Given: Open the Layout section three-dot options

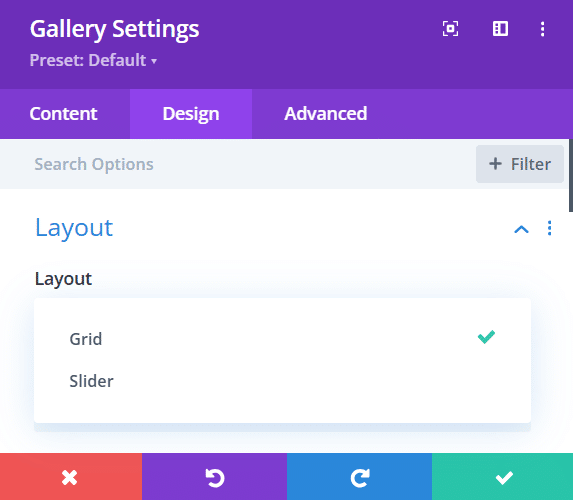Looking at the screenshot, I should click(x=549, y=228).
